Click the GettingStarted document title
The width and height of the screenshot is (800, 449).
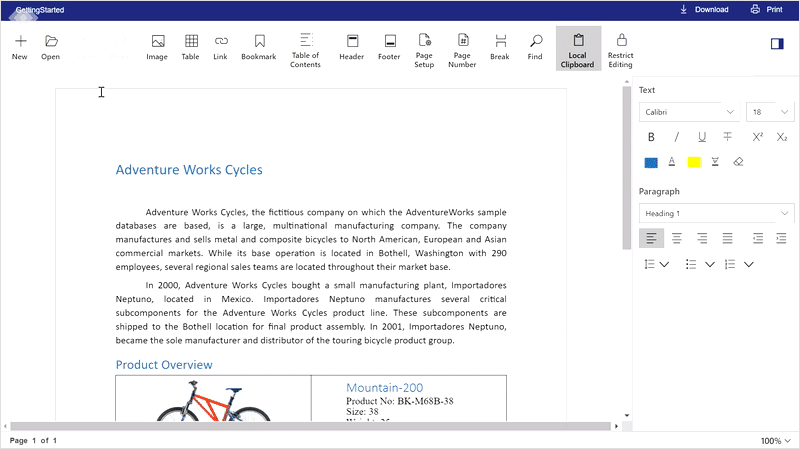click(x=40, y=10)
